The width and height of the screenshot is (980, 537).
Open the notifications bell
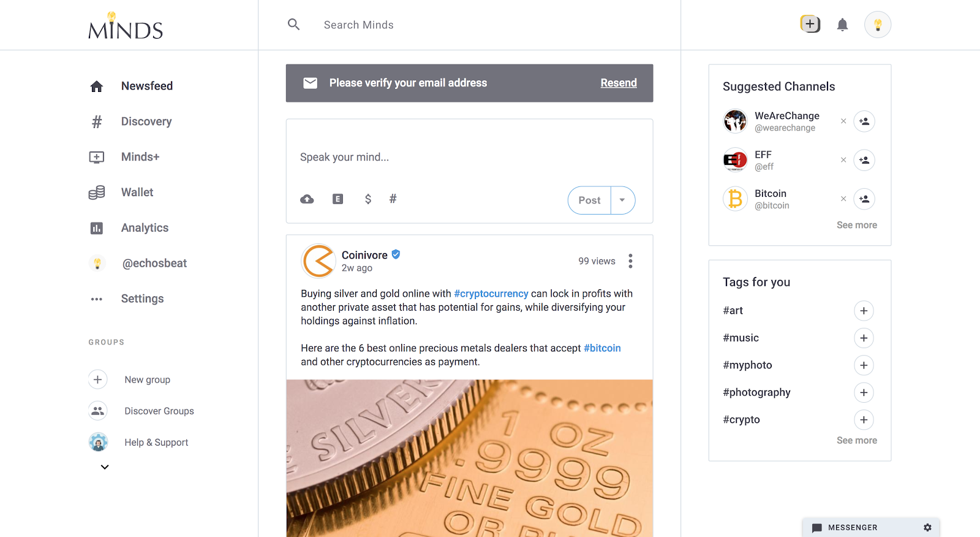[843, 25]
